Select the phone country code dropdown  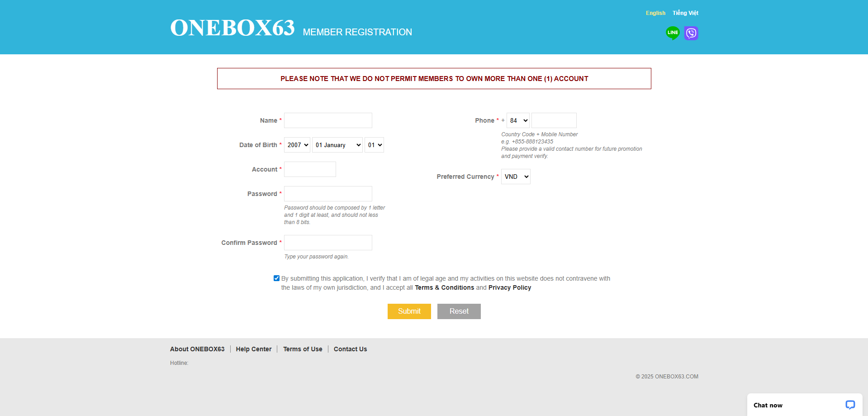pyautogui.click(x=518, y=120)
